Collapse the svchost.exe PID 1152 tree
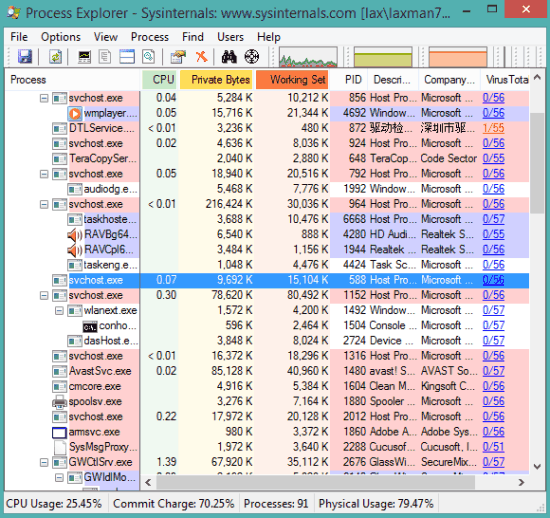Image resolution: width=550 pixels, height=518 pixels. coord(44,295)
